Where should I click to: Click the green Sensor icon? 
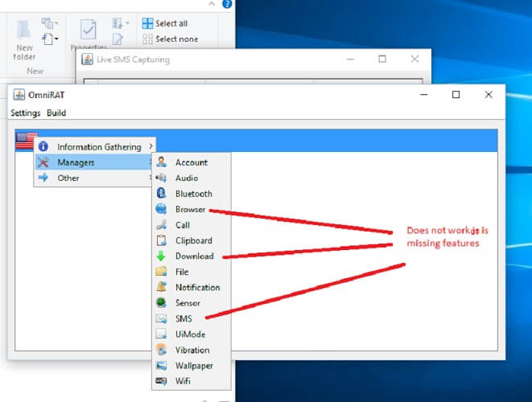click(161, 302)
